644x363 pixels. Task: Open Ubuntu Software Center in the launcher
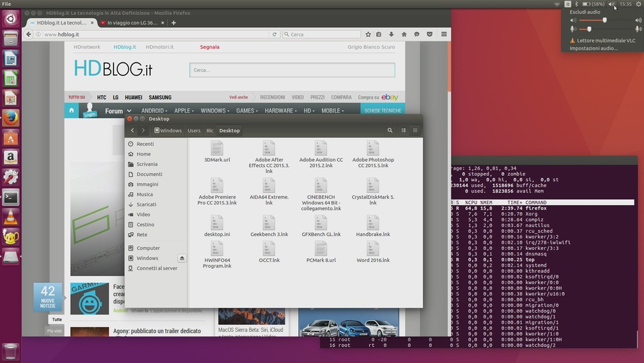pyautogui.click(x=11, y=138)
